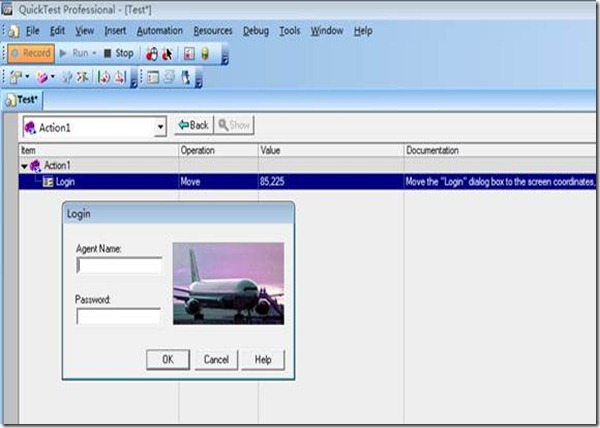Click the greyed printer-like icon in the second toolbar

point(169,77)
